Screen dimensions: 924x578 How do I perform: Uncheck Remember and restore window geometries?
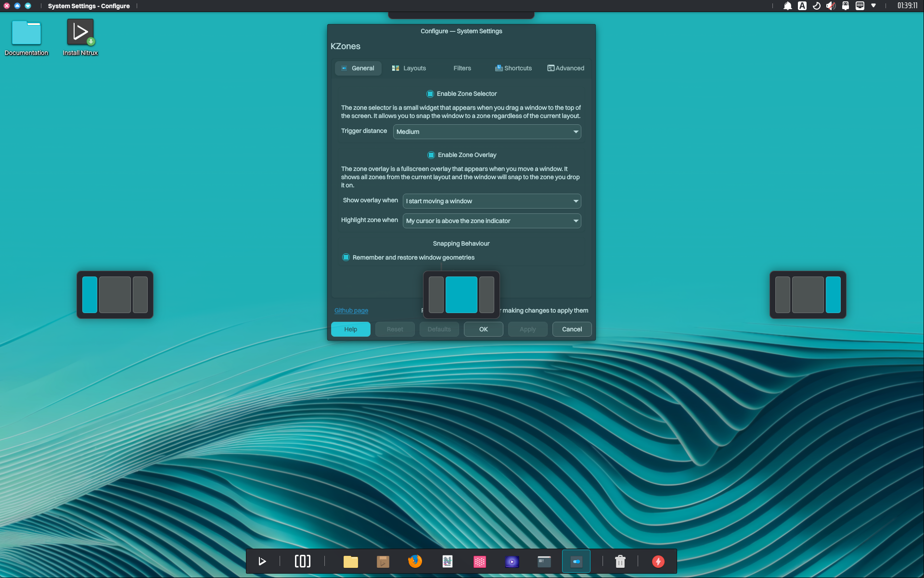(346, 257)
